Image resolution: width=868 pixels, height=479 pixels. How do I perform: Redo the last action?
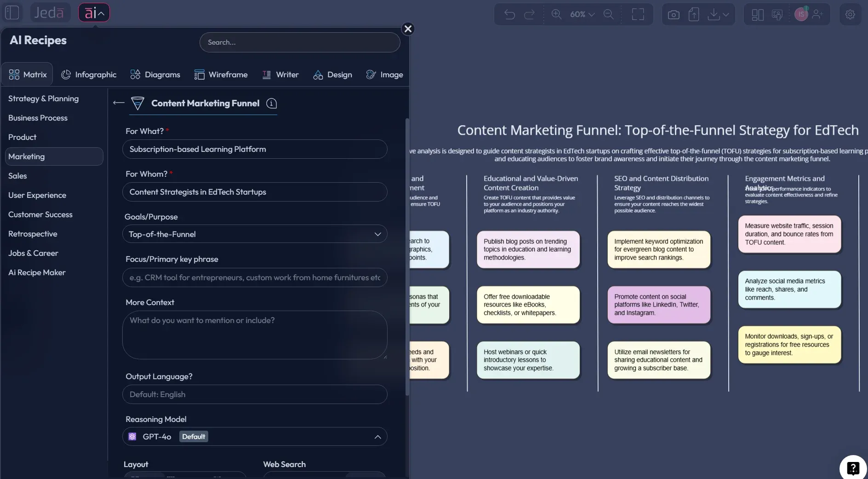pos(530,14)
